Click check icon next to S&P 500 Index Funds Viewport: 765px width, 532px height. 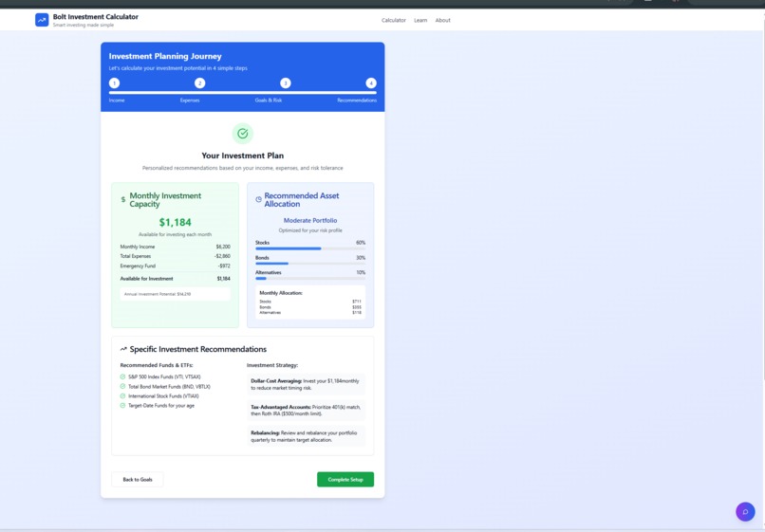click(x=122, y=376)
